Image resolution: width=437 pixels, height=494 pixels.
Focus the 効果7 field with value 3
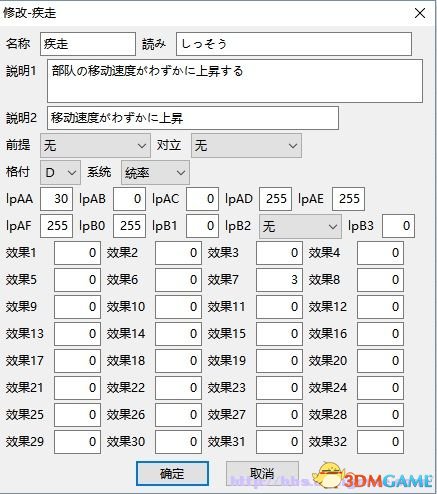279,280
